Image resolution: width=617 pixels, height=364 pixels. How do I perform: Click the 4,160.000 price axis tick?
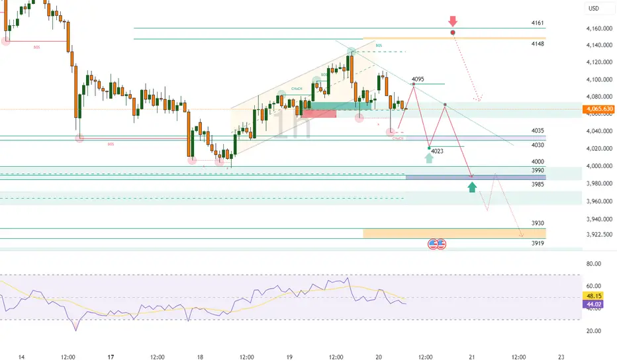point(599,28)
